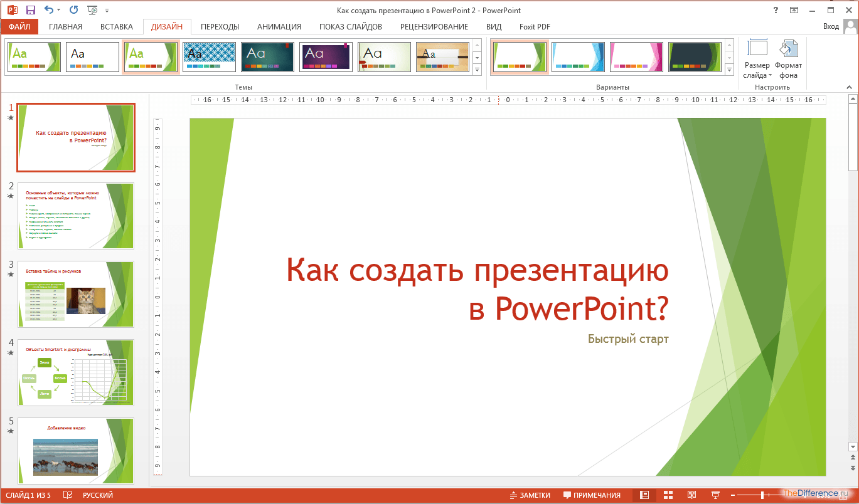Start Slide Show from status bar icon
The width and height of the screenshot is (859, 504).
[716, 495]
